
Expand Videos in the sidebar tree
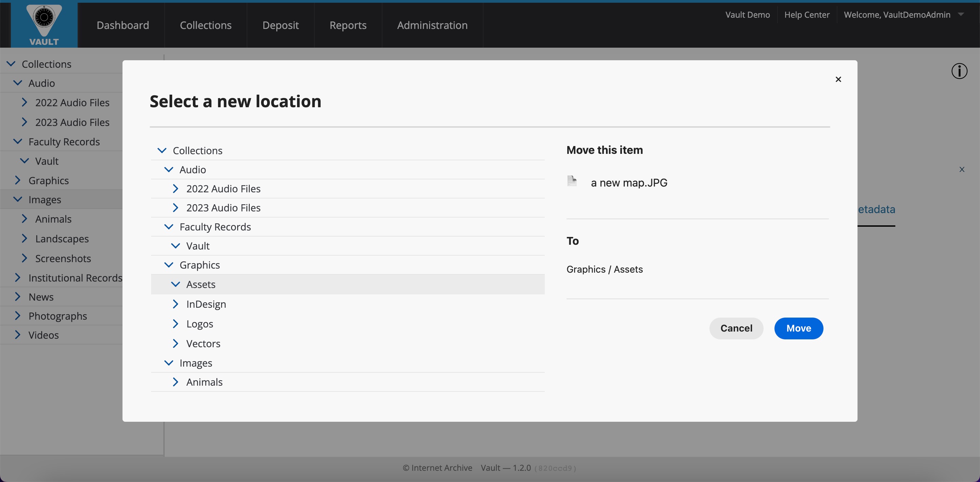click(x=17, y=335)
